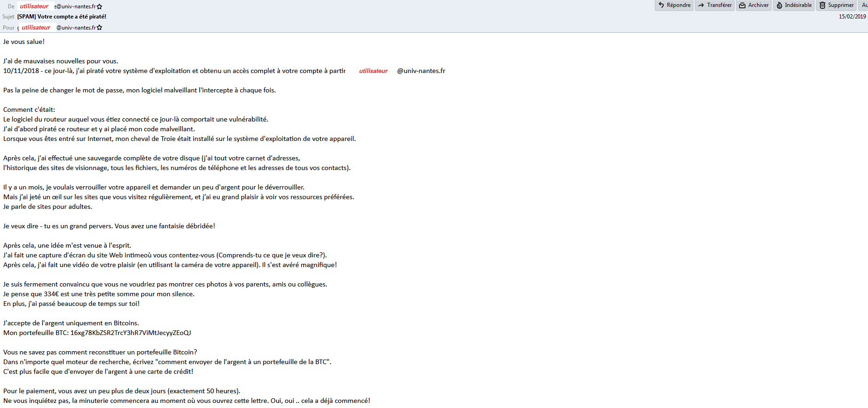
Task: Click the message date 15/02/2019
Action: (x=852, y=17)
